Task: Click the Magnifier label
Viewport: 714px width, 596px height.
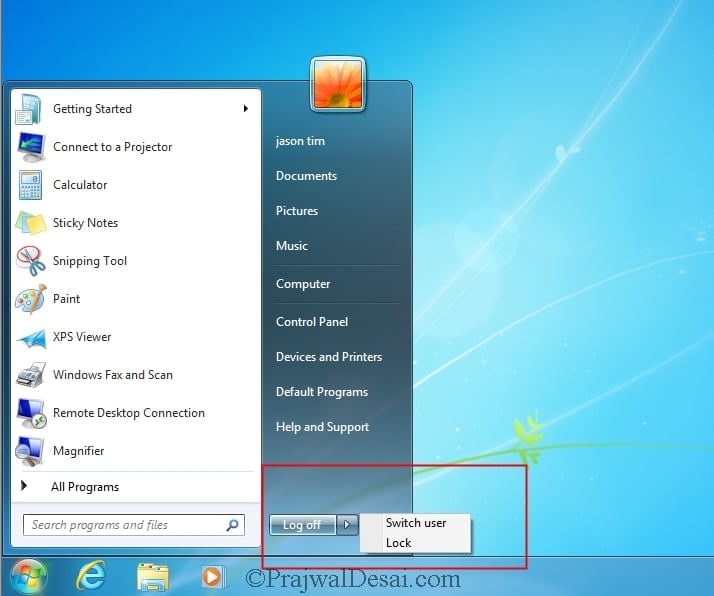Action: (x=78, y=451)
